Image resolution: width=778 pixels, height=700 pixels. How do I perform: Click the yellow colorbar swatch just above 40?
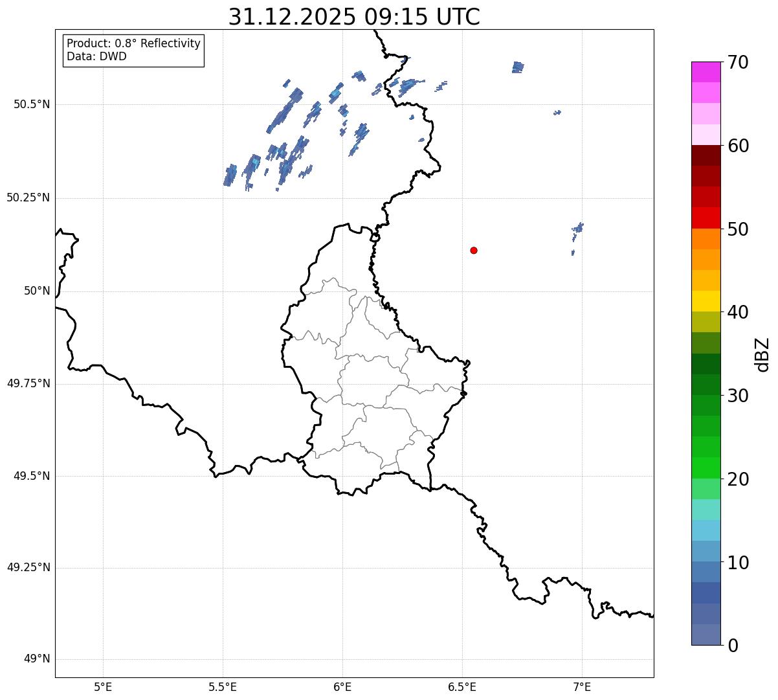point(706,301)
